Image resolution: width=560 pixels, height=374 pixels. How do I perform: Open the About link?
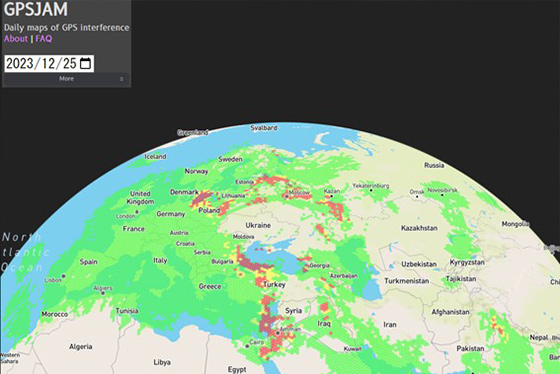[16, 39]
